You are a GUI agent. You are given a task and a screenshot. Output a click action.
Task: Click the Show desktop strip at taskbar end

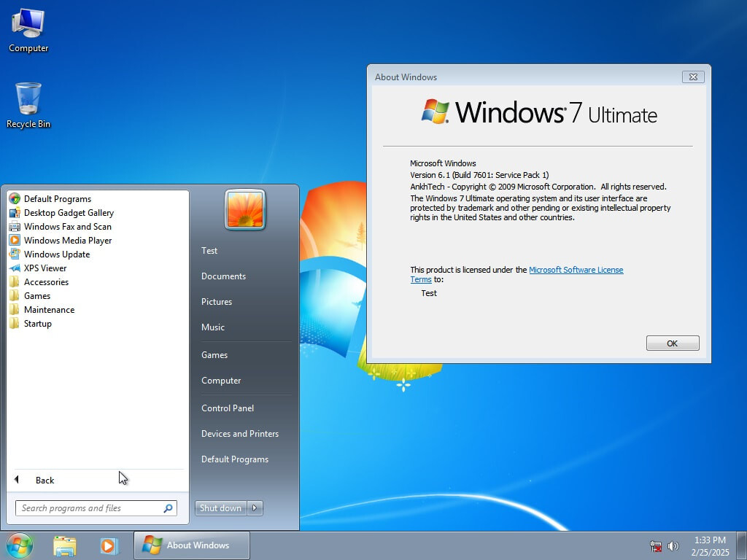pos(742,545)
